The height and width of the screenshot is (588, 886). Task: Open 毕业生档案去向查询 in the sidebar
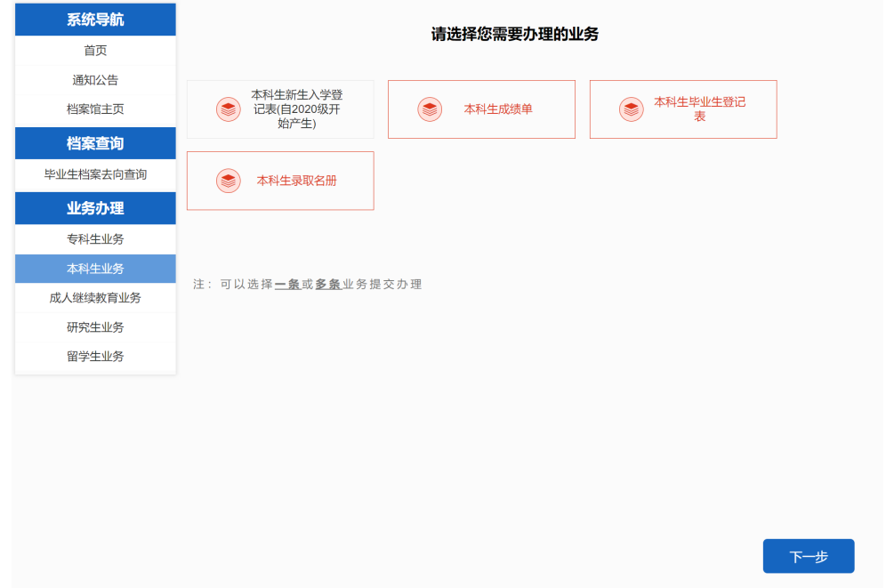pos(95,174)
